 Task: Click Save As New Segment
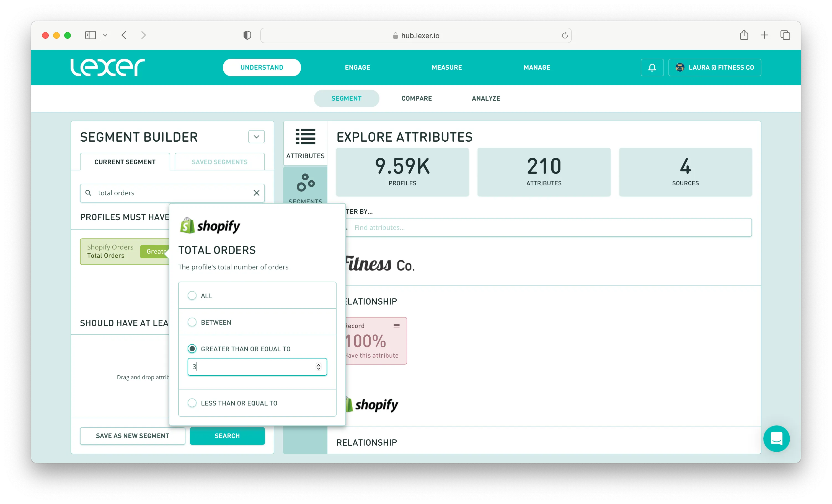[132, 435]
